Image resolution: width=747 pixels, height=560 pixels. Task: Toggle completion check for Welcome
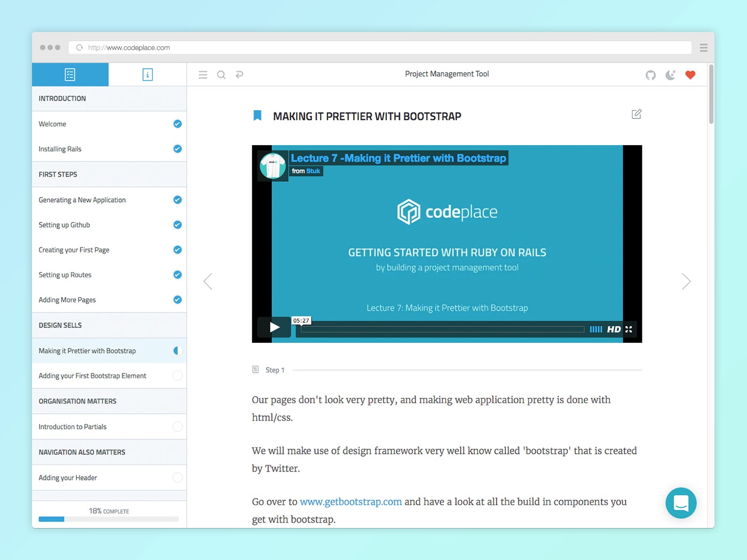pos(178,124)
